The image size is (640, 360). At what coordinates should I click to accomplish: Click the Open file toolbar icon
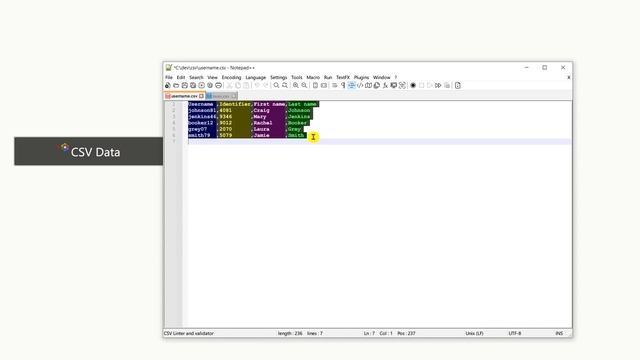pos(176,85)
